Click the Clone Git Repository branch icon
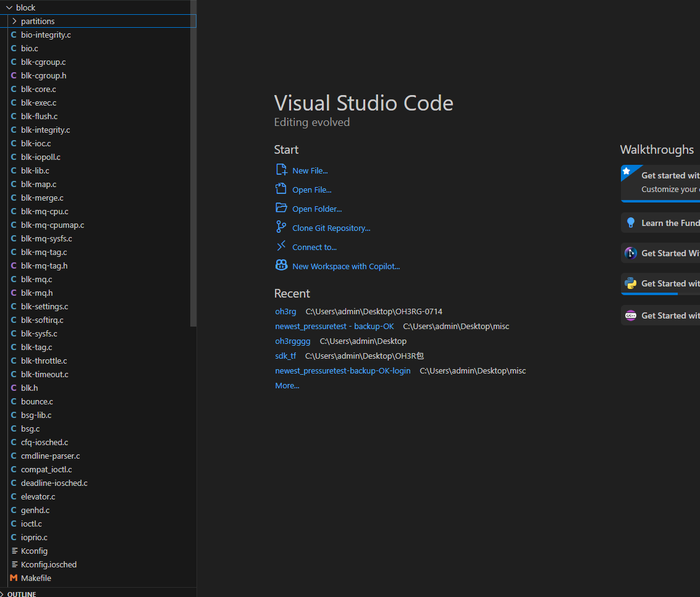Screen dimensions: 700x597 tap(281, 227)
